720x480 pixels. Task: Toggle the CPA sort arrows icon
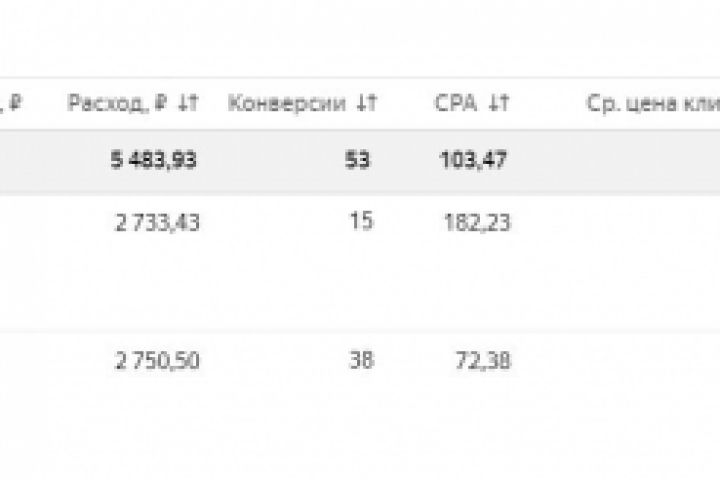click(500, 102)
